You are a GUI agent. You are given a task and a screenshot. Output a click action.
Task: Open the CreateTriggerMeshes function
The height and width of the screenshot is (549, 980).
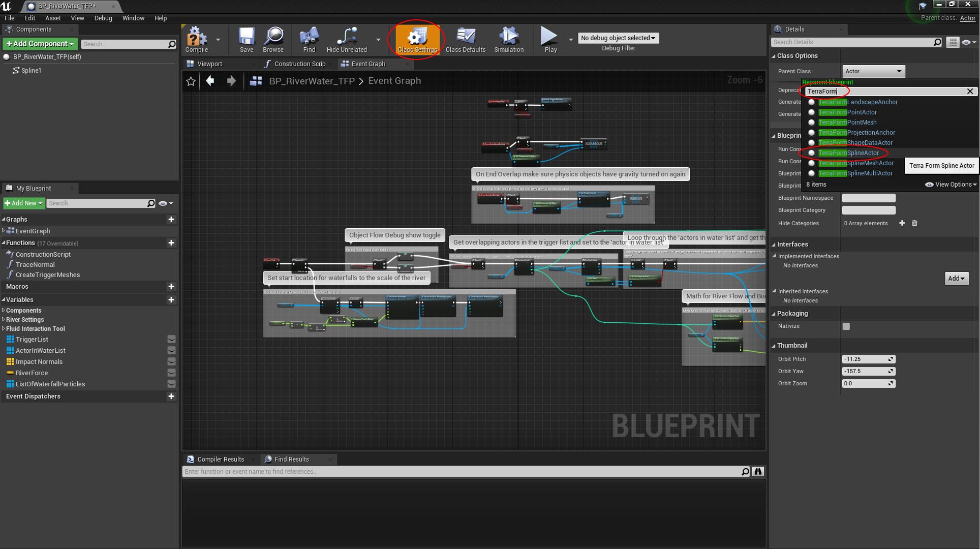pyautogui.click(x=47, y=275)
